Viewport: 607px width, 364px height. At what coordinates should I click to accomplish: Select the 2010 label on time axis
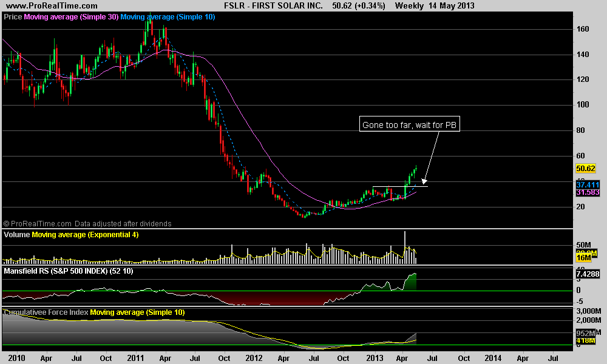tap(16, 358)
